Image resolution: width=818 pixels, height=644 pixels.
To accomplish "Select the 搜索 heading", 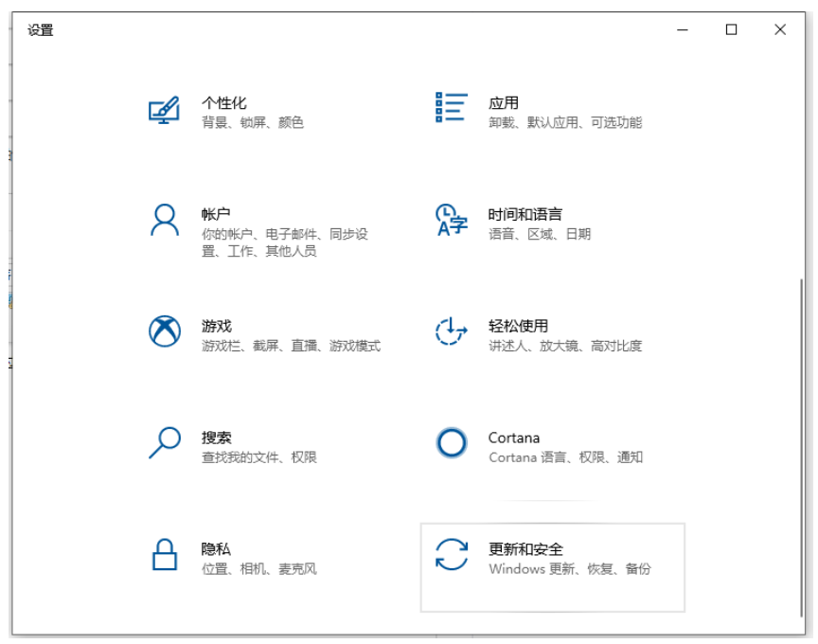I will click(x=217, y=438).
